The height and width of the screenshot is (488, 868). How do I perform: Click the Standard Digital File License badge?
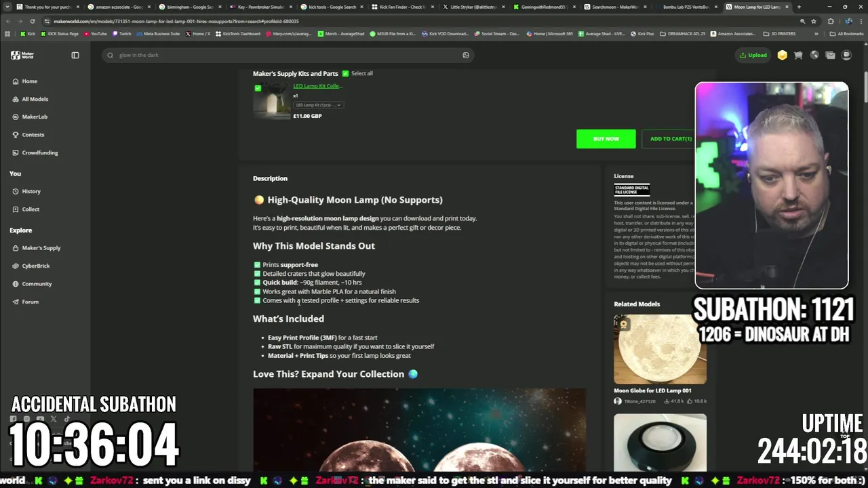tap(631, 190)
